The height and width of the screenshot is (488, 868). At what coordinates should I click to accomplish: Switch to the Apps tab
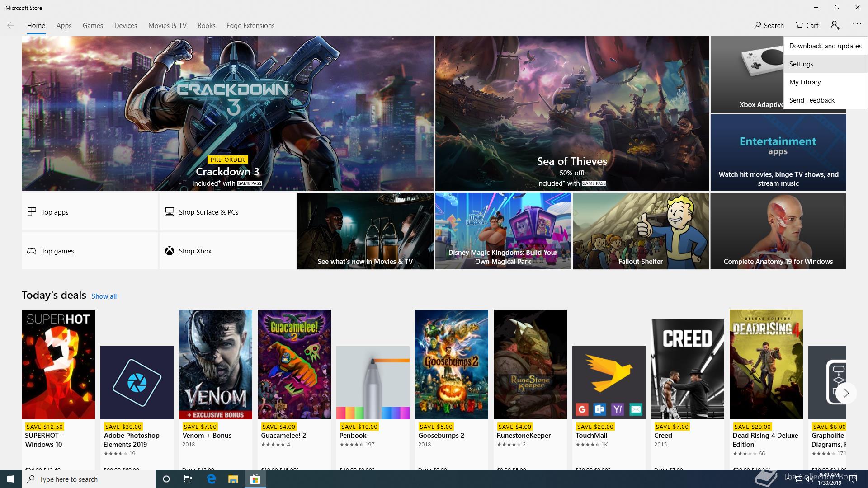64,26
